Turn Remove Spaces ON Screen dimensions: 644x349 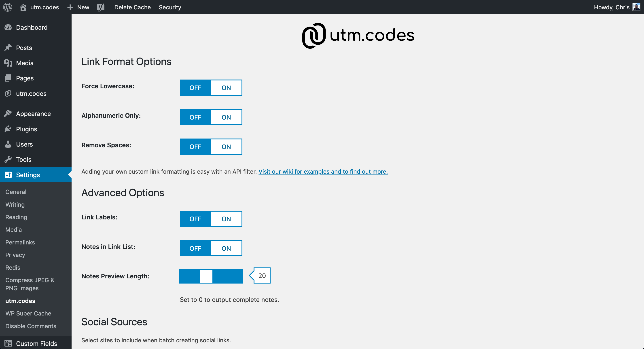point(226,147)
